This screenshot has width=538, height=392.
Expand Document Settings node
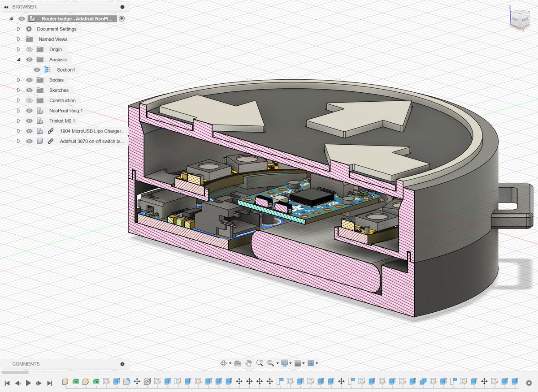point(19,29)
